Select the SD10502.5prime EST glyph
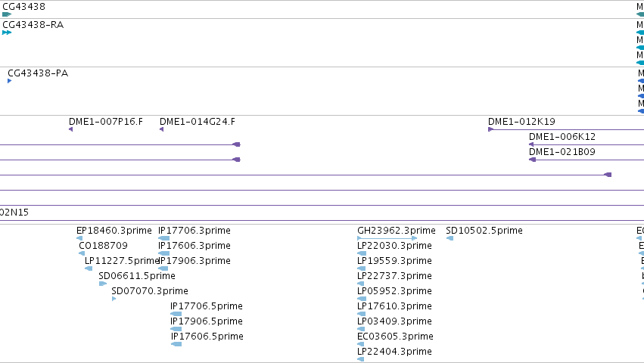The width and height of the screenshot is (644, 363). click(450, 238)
